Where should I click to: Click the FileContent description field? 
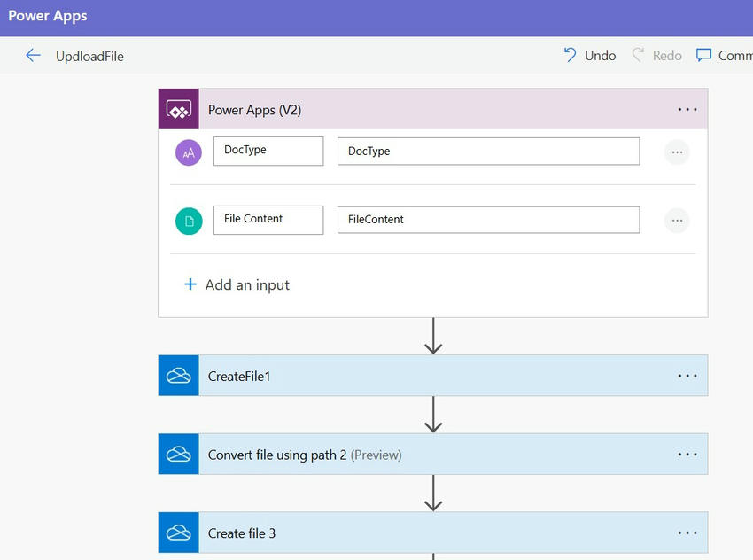pos(488,220)
